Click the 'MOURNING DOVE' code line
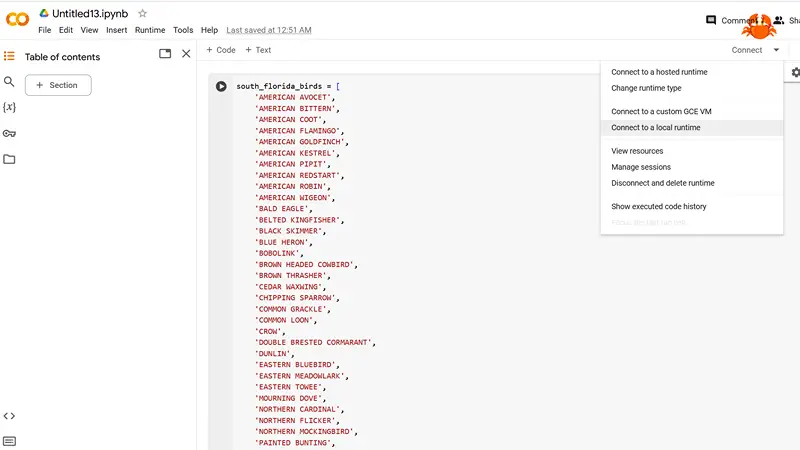The width and height of the screenshot is (800, 450). pos(290,398)
